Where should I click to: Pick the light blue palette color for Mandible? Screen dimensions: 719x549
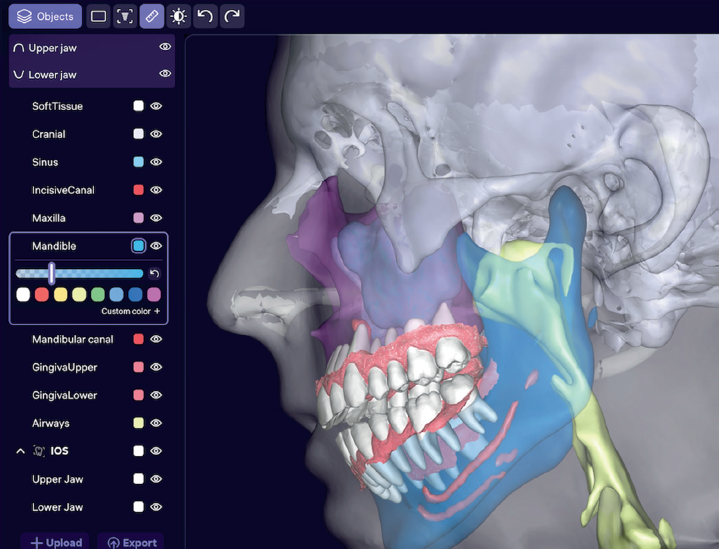tap(116, 294)
